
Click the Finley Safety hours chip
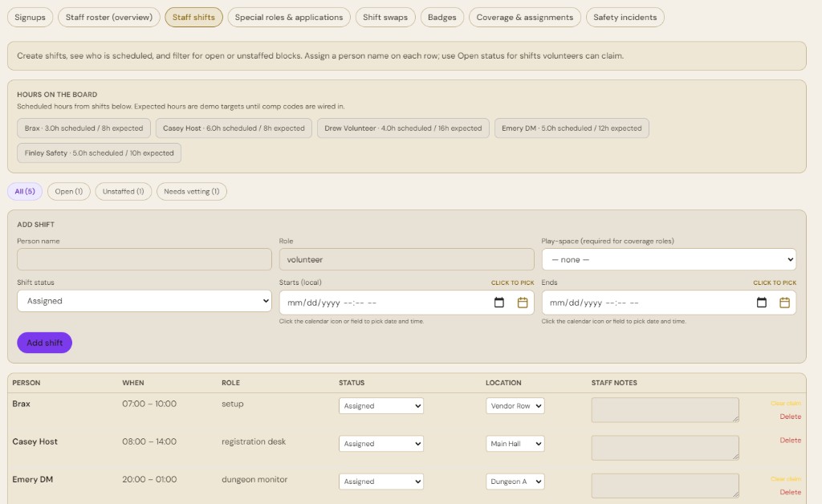pyautogui.click(x=99, y=153)
